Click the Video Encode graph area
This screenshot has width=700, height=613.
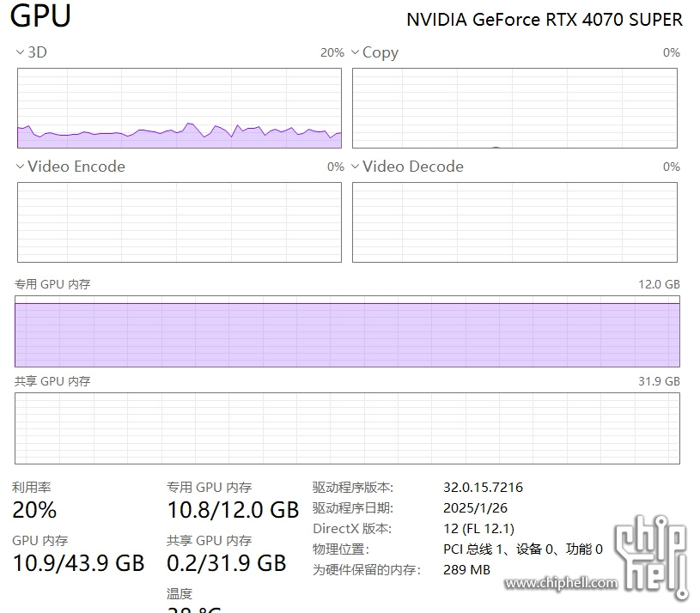tap(180, 222)
